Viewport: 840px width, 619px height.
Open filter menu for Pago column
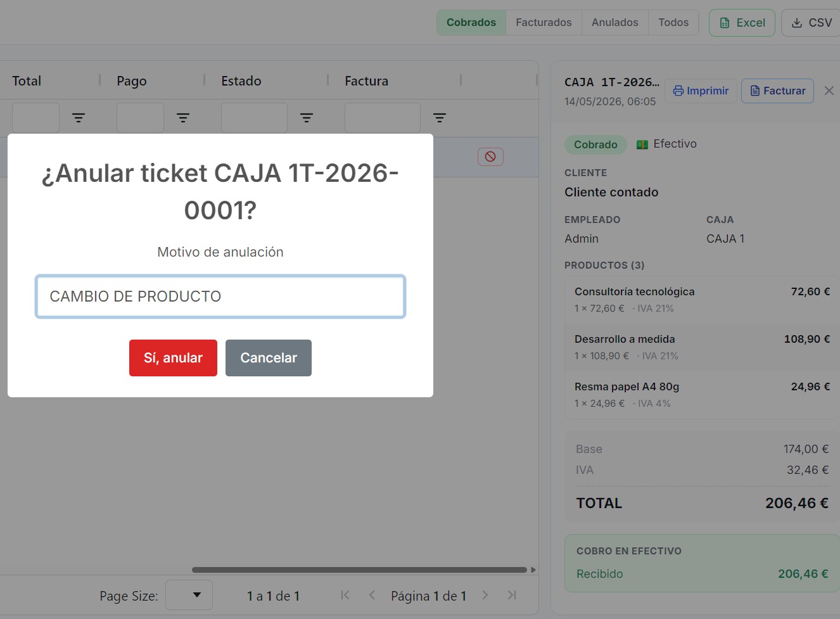pos(183,118)
